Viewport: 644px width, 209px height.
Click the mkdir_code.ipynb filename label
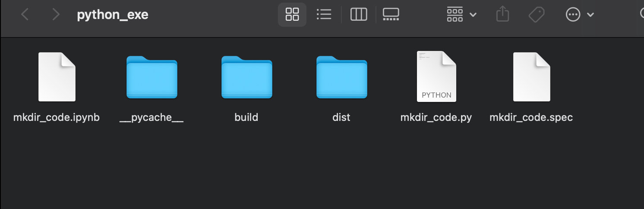(x=57, y=117)
